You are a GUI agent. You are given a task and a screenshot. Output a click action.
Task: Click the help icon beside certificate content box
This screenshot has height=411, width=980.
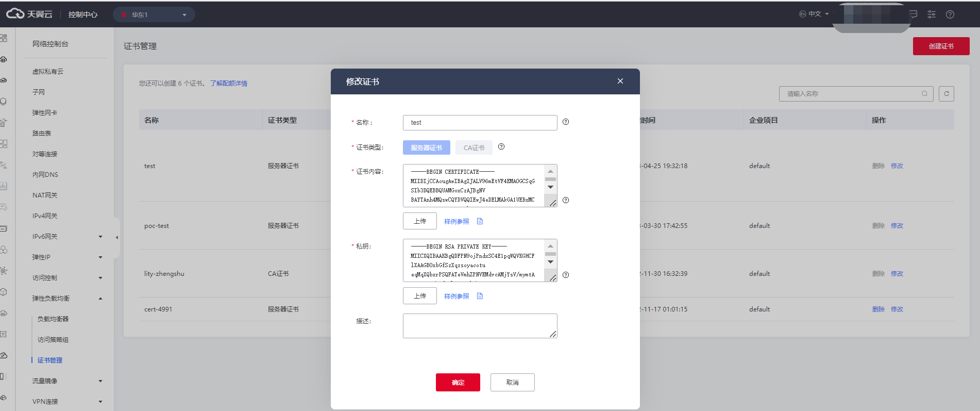click(566, 200)
